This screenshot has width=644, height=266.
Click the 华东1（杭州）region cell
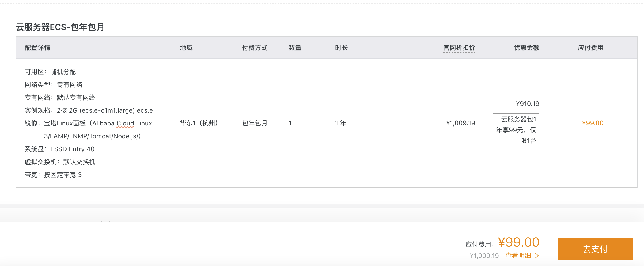click(x=199, y=123)
